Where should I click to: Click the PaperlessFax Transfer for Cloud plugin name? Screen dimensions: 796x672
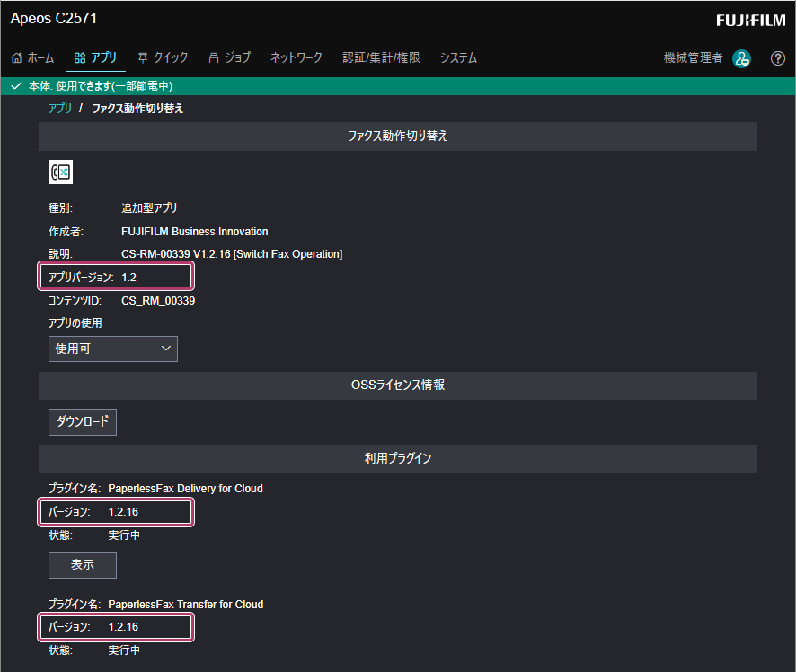(185, 605)
